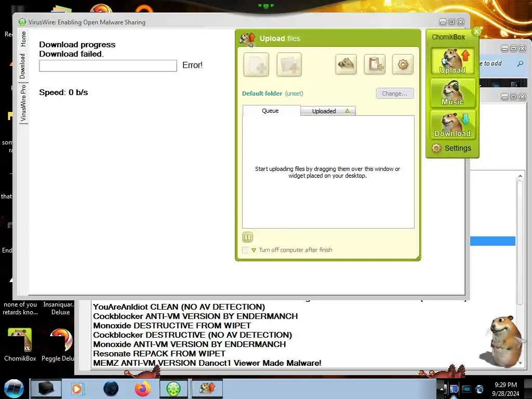Open the clock showing 9:29 PM
This screenshot has width=532, height=399.
(x=506, y=389)
